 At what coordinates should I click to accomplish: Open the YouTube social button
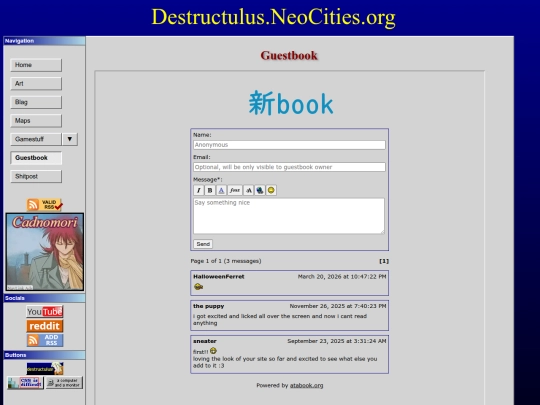[45, 311]
